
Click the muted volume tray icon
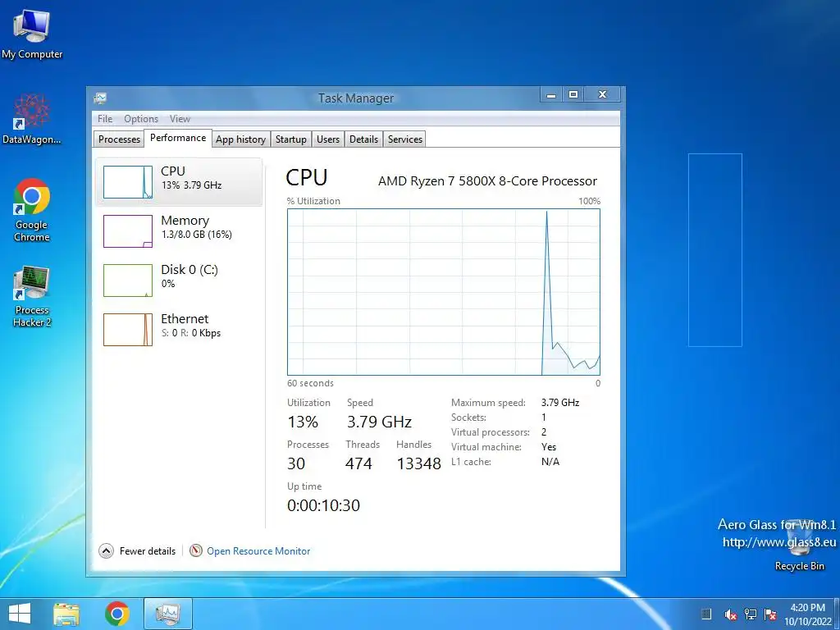coord(730,614)
